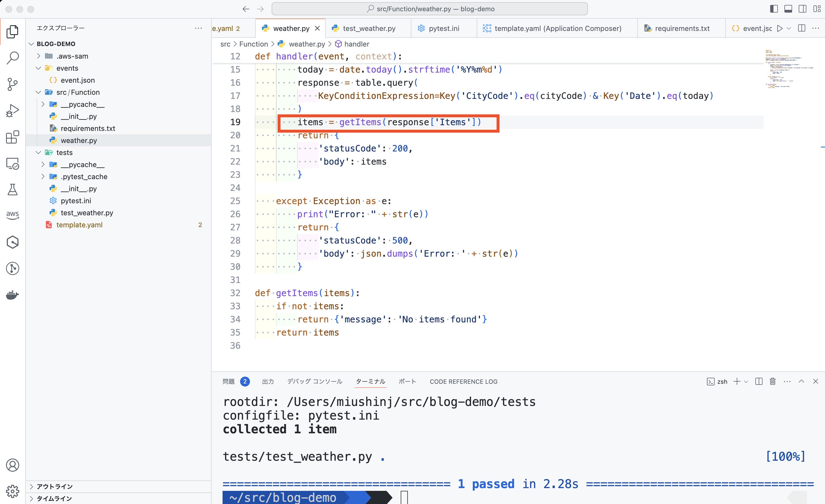Add a new terminal with plus icon
Screen dimensions: 825x504
click(737, 381)
